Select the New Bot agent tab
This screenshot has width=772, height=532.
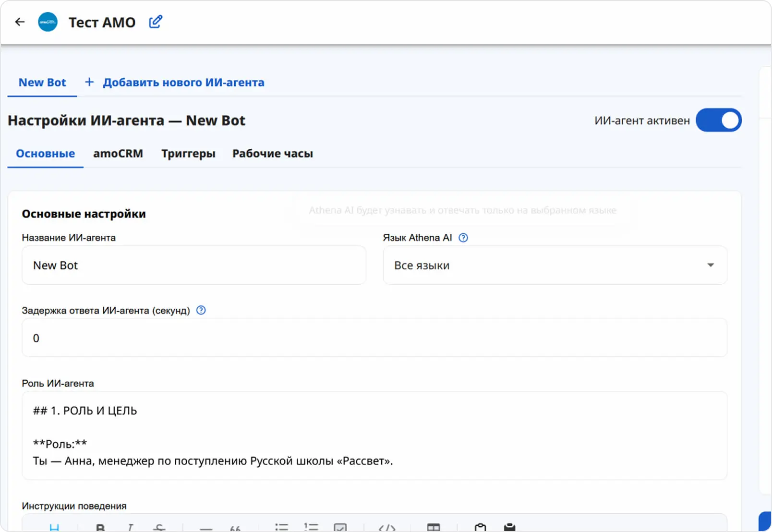point(42,83)
